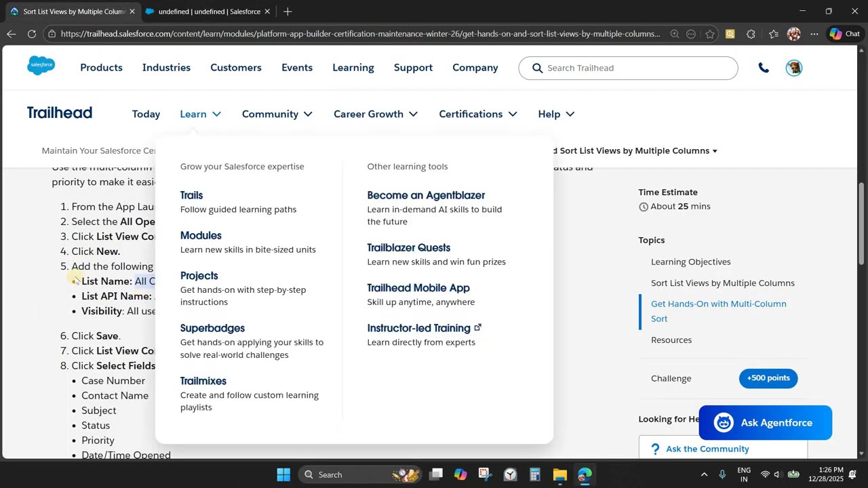Click the Trailhead logo text
The image size is (868, 488).
[x=60, y=113]
